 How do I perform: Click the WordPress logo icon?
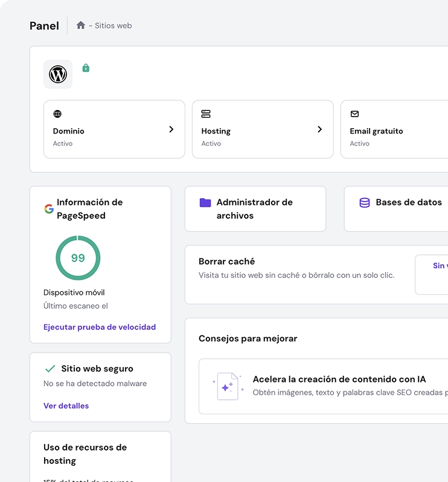(58, 74)
